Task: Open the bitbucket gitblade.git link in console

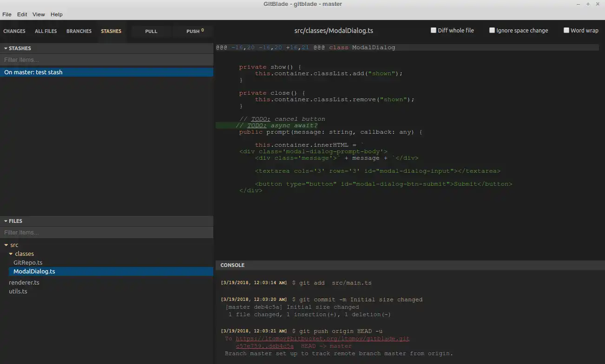Action: pyautogui.click(x=322, y=339)
